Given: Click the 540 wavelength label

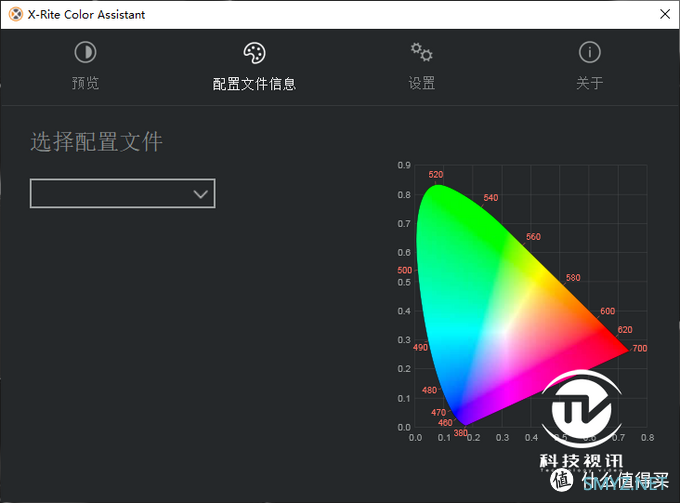Looking at the screenshot, I should click(491, 198).
